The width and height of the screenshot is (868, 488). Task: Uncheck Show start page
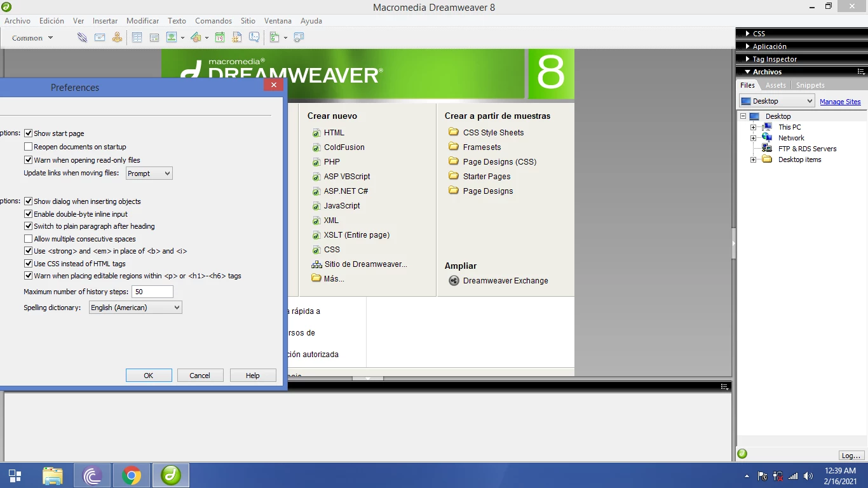point(28,133)
